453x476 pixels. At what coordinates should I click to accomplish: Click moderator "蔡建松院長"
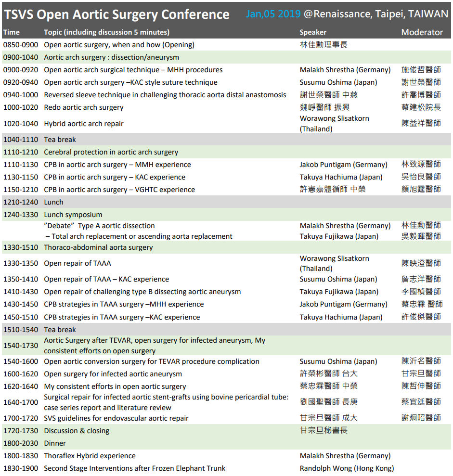(421, 107)
